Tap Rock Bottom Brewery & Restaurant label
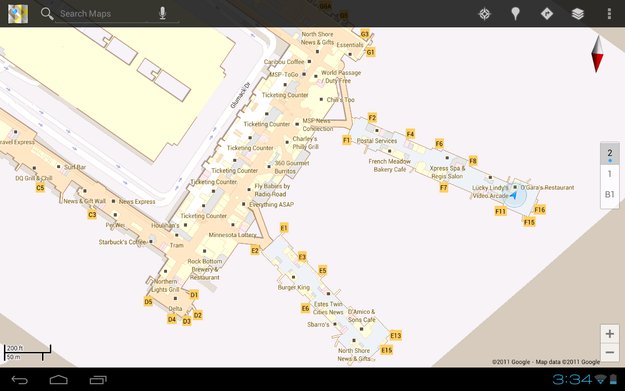This screenshot has width=625, height=391. coord(204,269)
